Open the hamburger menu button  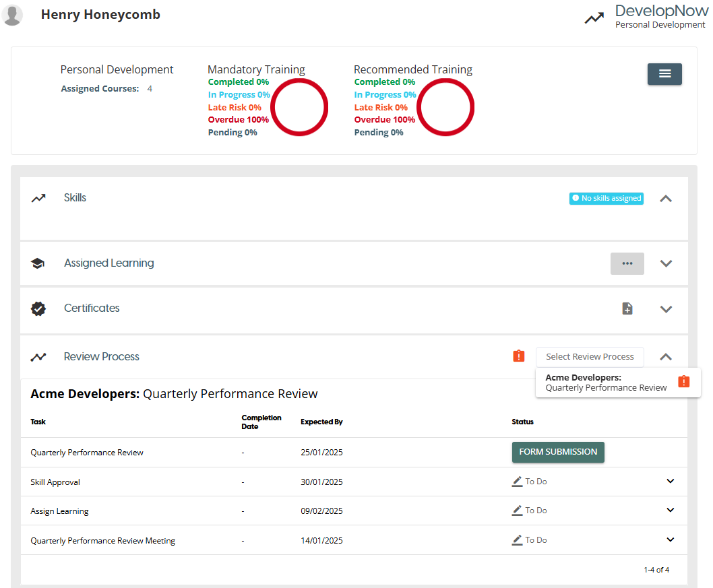tap(664, 74)
